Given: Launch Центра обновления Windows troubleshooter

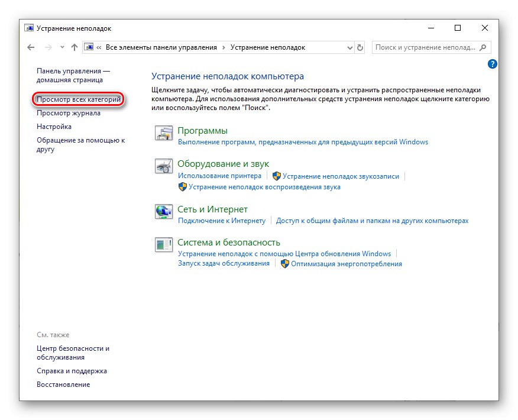Looking at the screenshot, I should [284, 254].
